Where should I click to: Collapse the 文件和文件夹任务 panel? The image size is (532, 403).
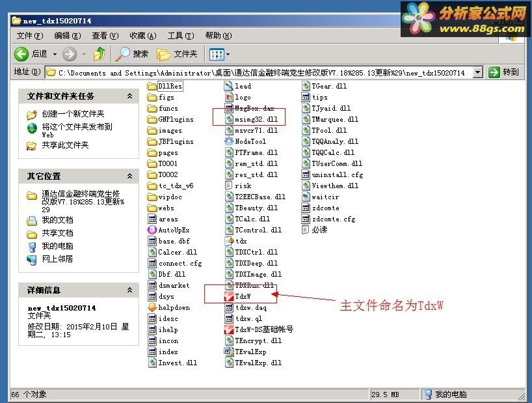pos(129,96)
